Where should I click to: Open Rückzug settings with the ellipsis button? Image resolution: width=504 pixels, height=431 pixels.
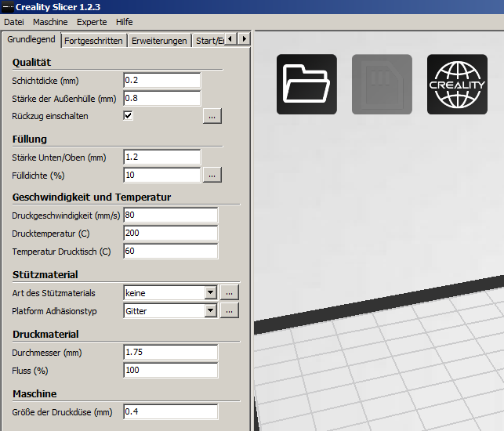(212, 116)
